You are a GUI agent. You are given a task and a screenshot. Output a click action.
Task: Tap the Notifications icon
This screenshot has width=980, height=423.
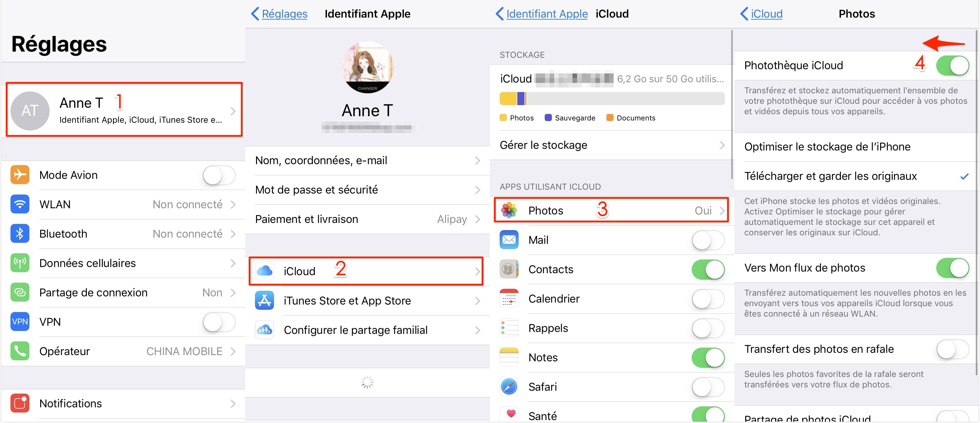click(20, 403)
